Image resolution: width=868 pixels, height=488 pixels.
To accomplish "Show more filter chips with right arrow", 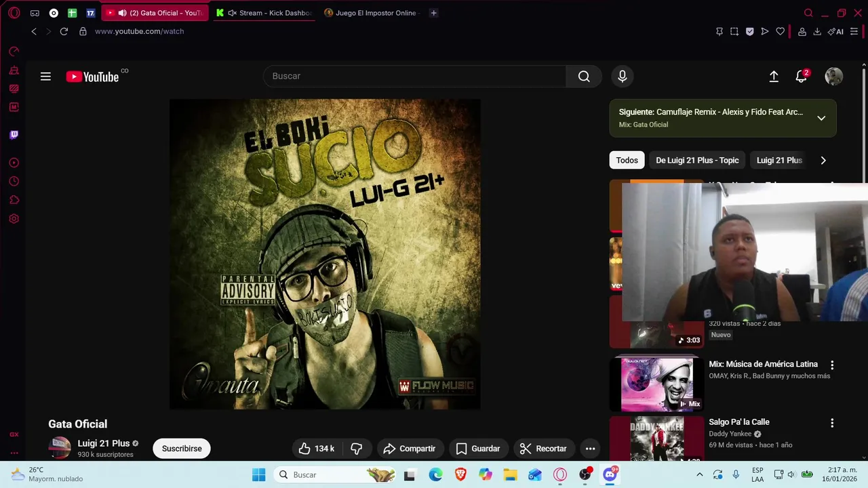I will click(x=823, y=161).
